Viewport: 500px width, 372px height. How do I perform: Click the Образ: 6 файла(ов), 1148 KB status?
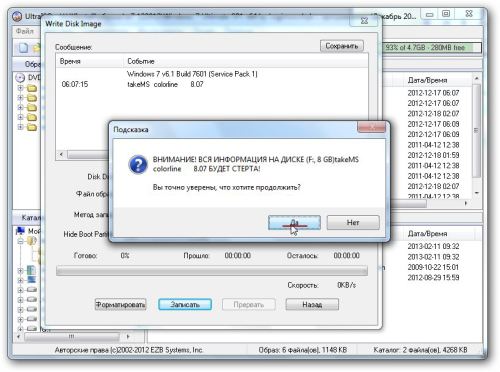[x=303, y=350]
